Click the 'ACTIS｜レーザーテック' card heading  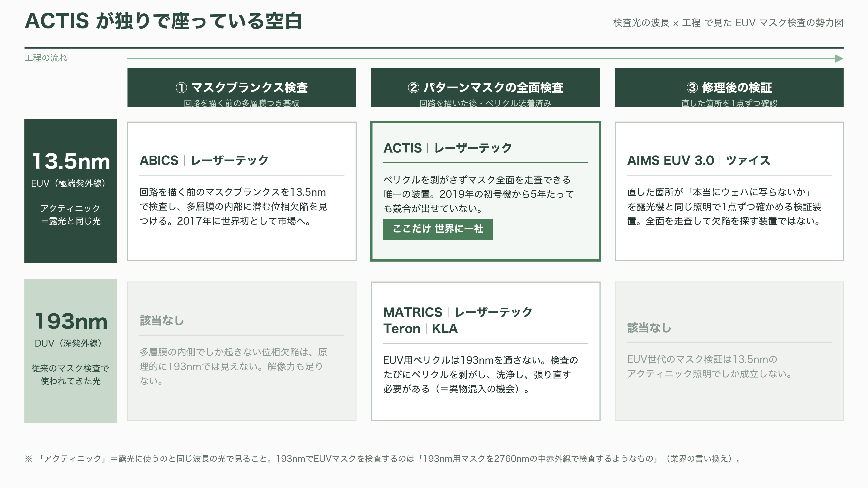pyautogui.click(x=448, y=148)
